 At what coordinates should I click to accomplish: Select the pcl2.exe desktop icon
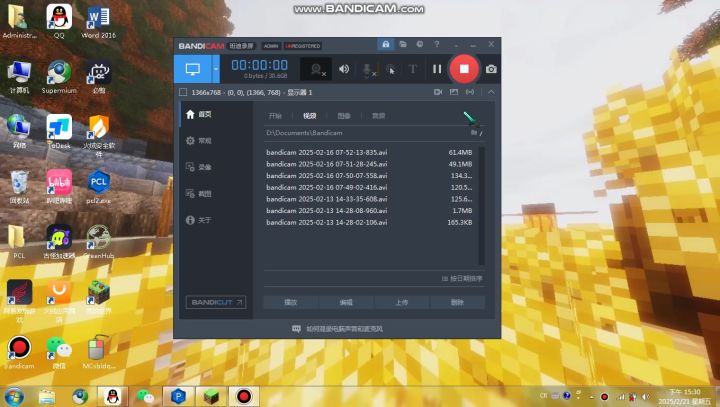pyautogui.click(x=98, y=187)
